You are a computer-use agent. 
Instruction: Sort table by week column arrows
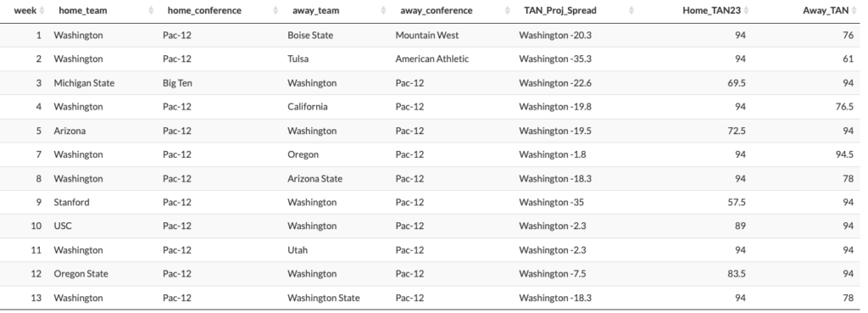click(42, 10)
